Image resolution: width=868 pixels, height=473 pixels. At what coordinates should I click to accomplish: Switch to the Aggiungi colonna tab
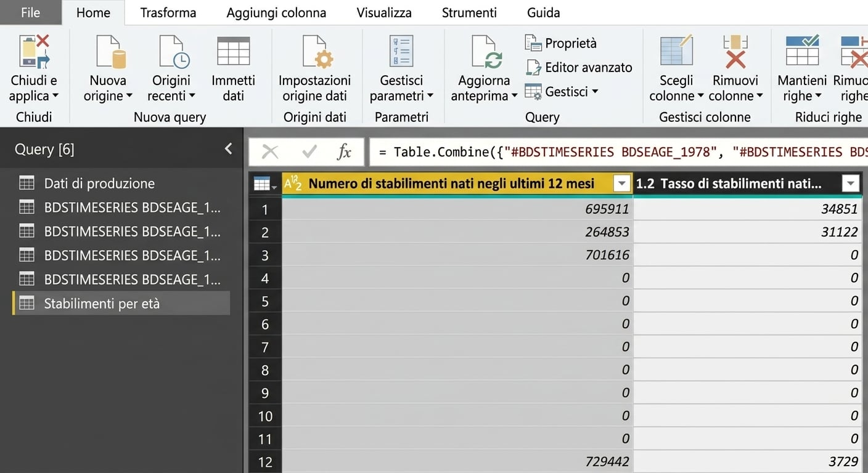[276, 12]
